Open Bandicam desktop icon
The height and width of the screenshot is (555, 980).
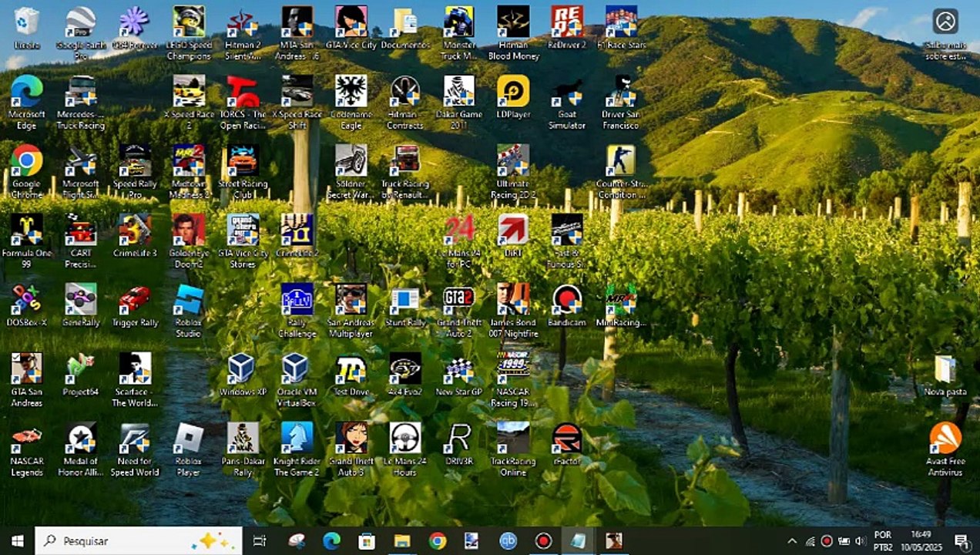pyautogui.click(x=566, y=306)
